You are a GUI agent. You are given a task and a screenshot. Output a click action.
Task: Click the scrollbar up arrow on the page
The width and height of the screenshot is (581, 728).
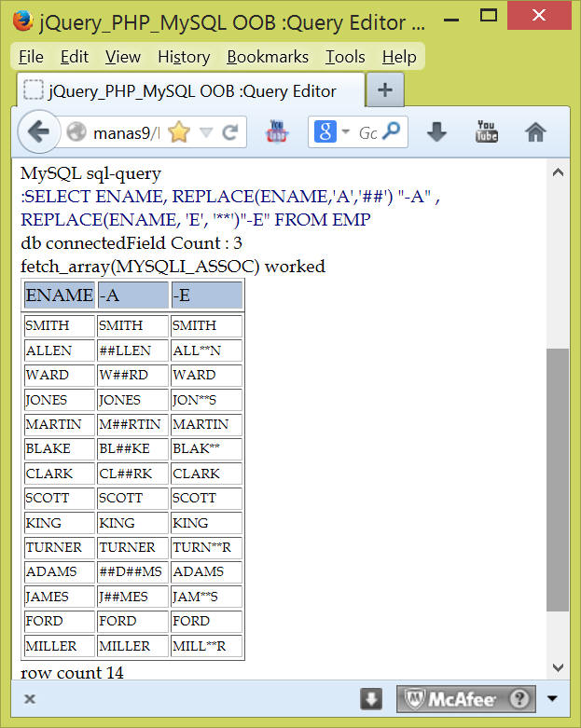pos(558,173)
